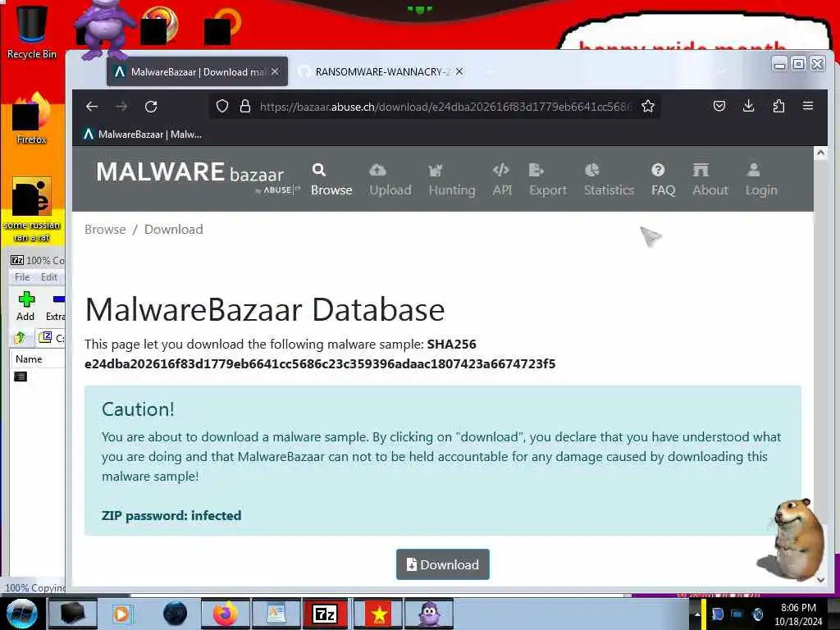
Task: Open the red flag star taskbar button
Action: point(379,614)
